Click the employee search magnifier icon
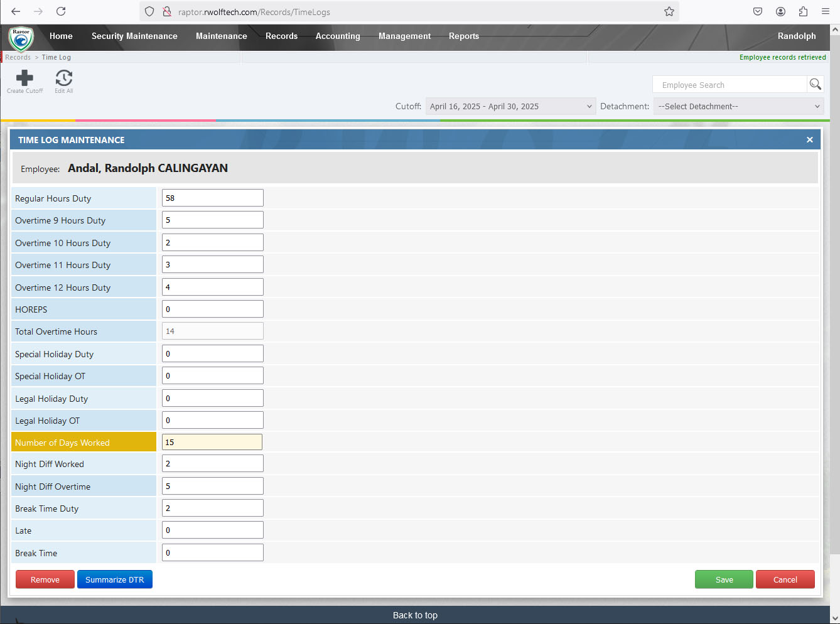Image resolution: width=840 pixels, height=624 pixels. pyautogui.click(x=815, y=84)
